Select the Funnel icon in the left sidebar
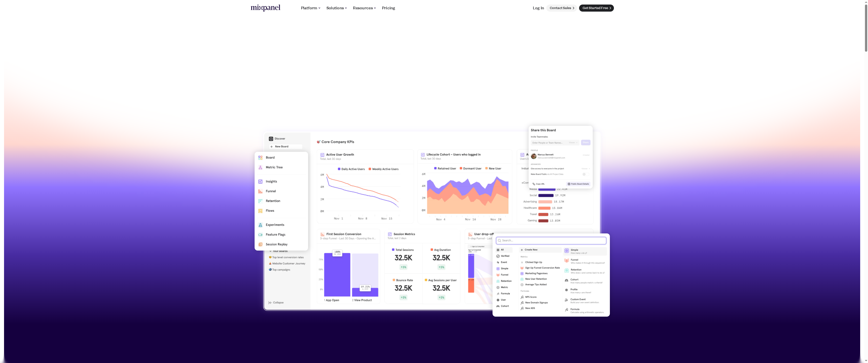868x363 pixels. coord(260,191)
